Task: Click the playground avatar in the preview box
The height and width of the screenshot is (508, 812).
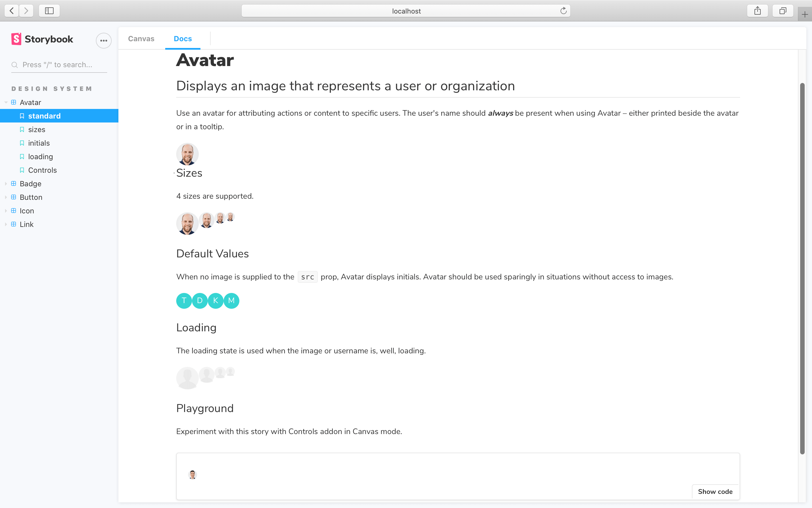Action: tap(193, 474)
